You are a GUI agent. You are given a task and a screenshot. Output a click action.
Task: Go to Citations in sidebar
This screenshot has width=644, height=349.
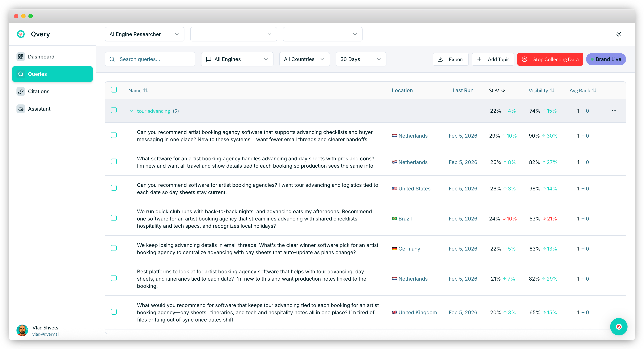click(39, 91)
